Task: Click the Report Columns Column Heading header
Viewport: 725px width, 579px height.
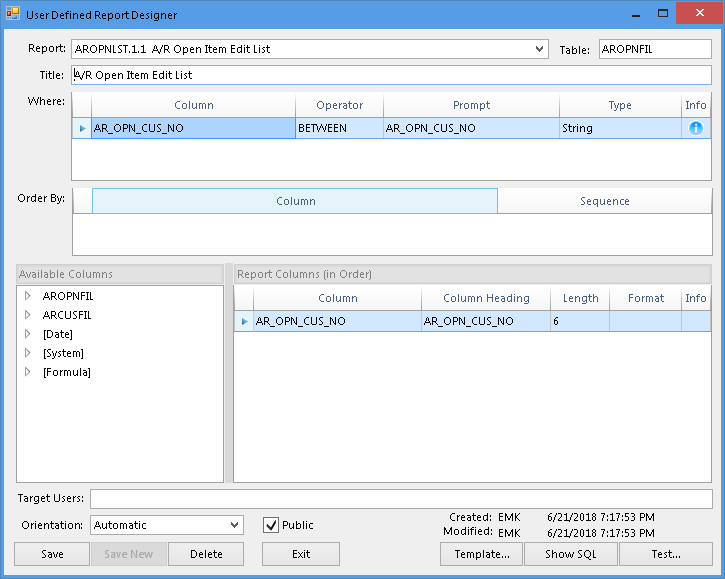Action: (486, 298)
